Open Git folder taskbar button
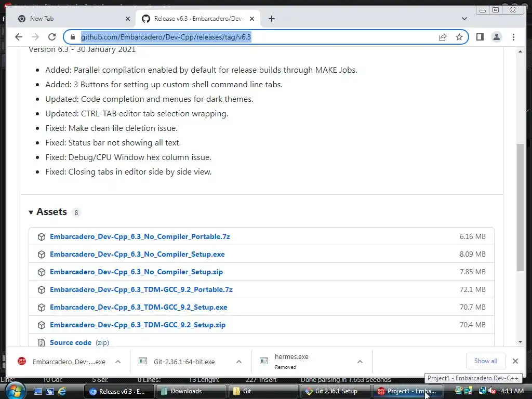The width and height of the screenshot is (532, 399). click(263, 391)
